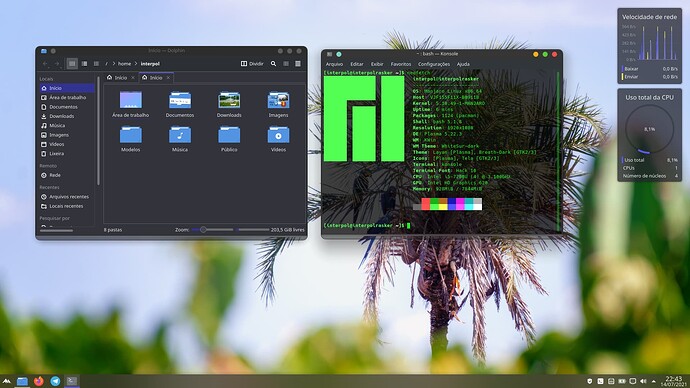Go back in Dolphin navigation history
The height and width of the screenshot is (388, 690).
pos(45,64)
